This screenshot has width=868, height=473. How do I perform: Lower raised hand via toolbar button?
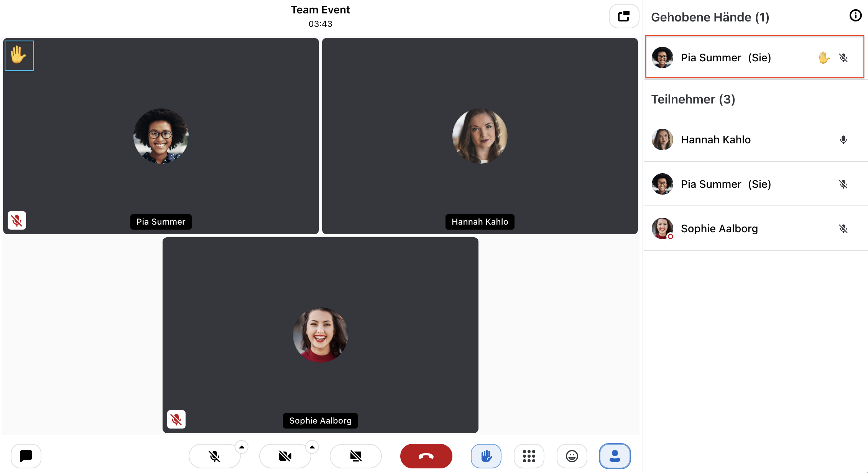pyautogui.click(x=486, y=456)
